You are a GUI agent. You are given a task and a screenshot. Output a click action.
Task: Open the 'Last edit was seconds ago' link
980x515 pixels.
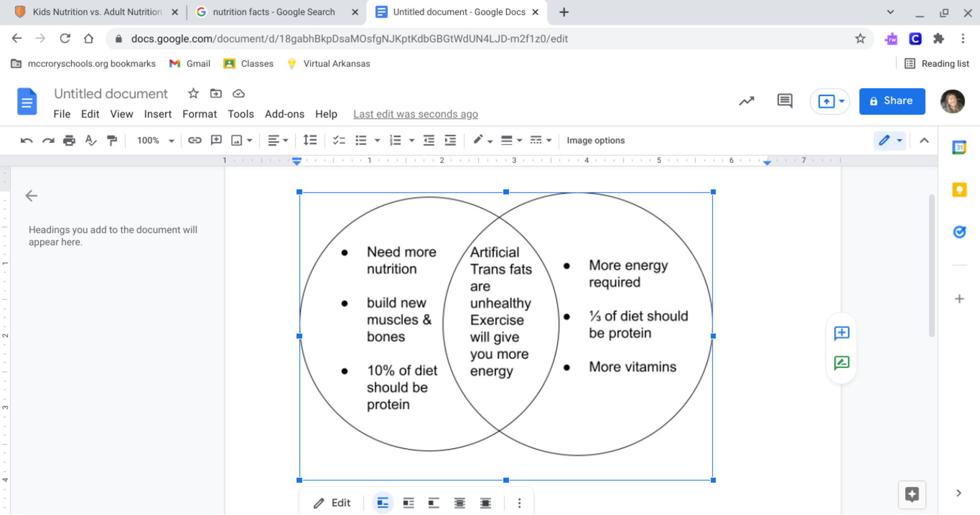point(415,114)
